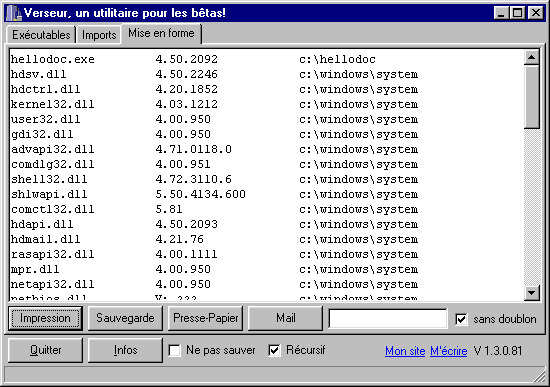
Task: Click the user32.dll entry
Action: (46, 119)
